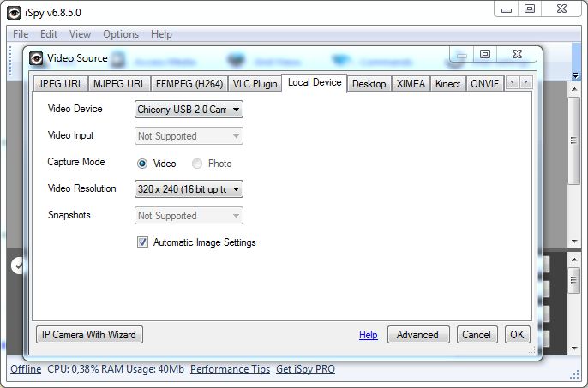This screenshot has height=388, width=588.
Task: Click the Help link in dialog
Action: 369,335
